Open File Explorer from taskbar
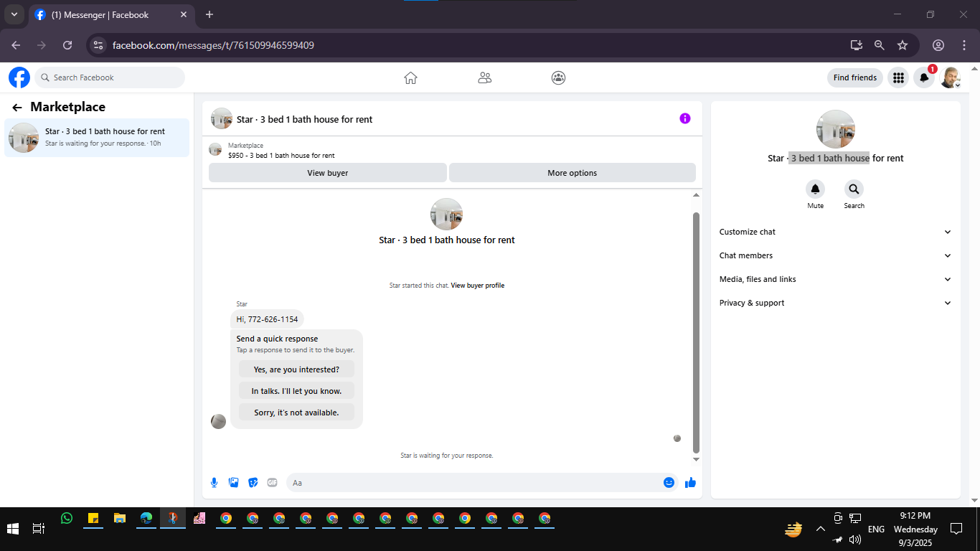This screenshot has width=980, height=551. pyautogui.click(x=120, y=518)
